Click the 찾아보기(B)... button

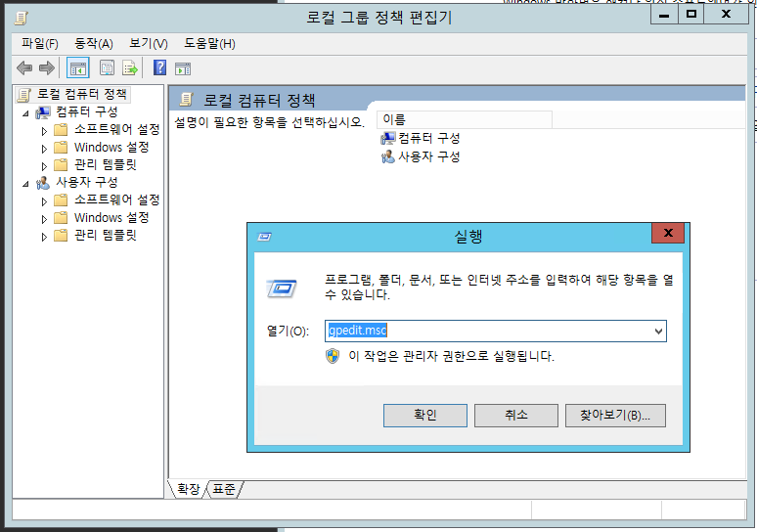[615, 416]
